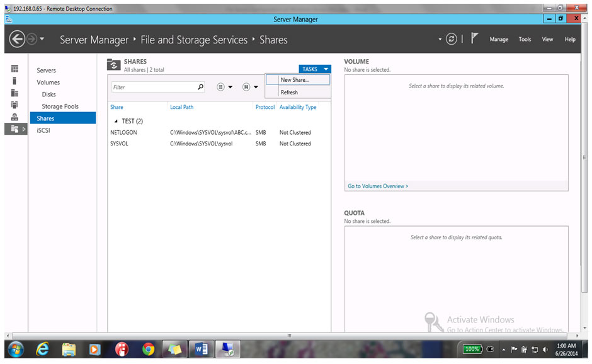The image size is (592, 364).
Task: Open the media player taskbar icon
Action: click(94, 350)
